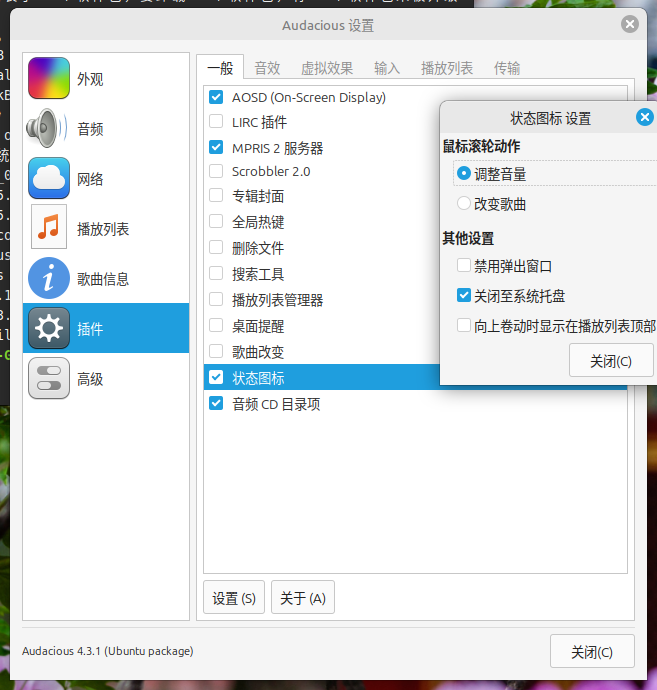
Task: Close the Audacious 设置 window with its X
Action: (630, 24)
